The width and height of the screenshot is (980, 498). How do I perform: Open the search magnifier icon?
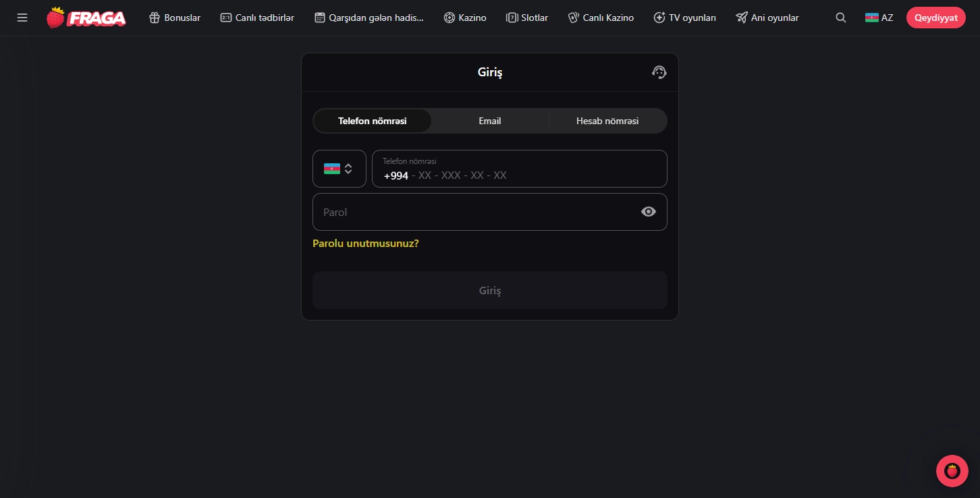click(840, 18)
